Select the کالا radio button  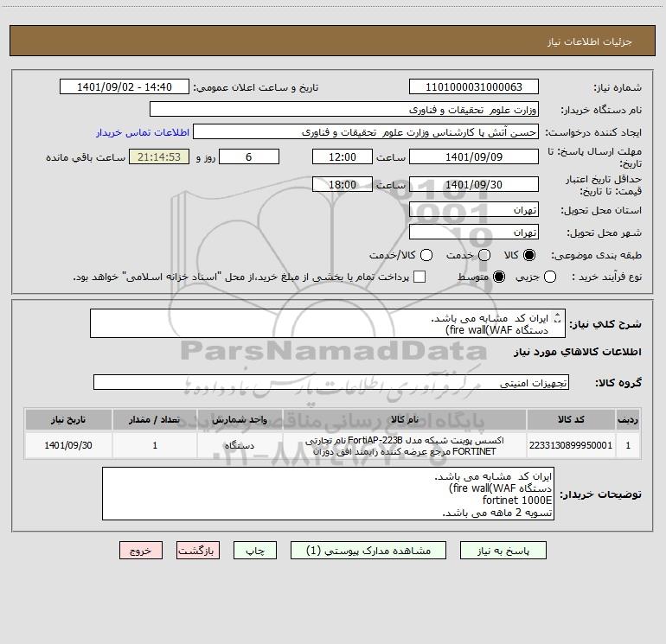[x=529, y=255]
